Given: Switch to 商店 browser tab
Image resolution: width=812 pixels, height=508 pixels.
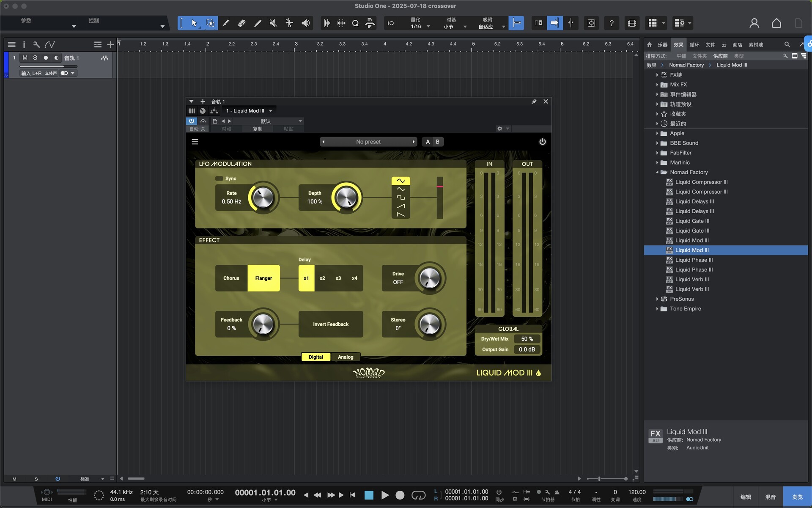Looking at the screenshot, I should [737, 45].
